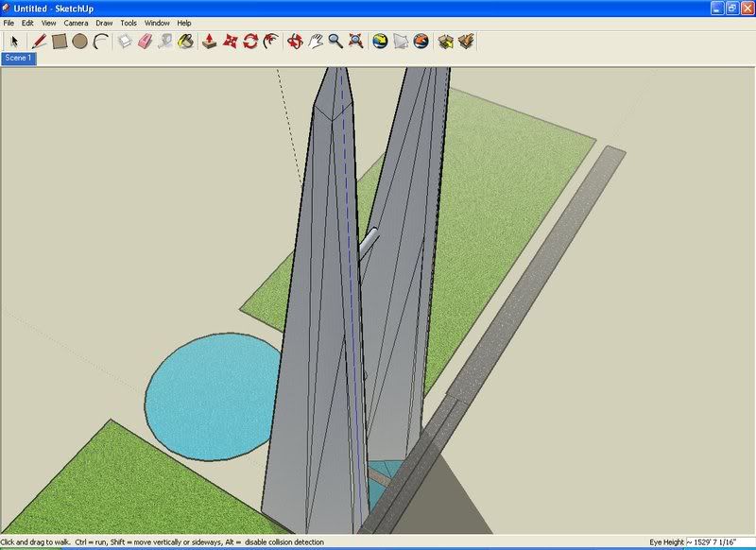
Task: Click the Zoom Extents tool
Action: pos(356,41)
